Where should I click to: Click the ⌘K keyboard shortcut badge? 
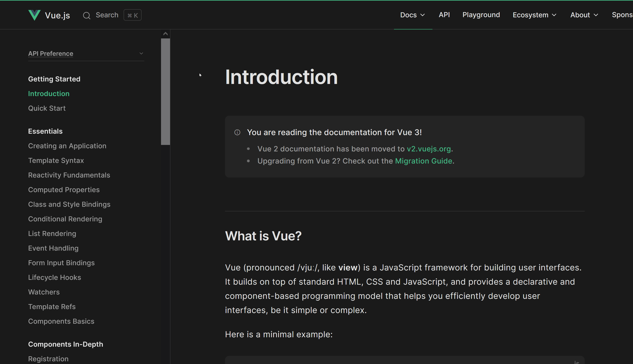click(x=132, y=15)
